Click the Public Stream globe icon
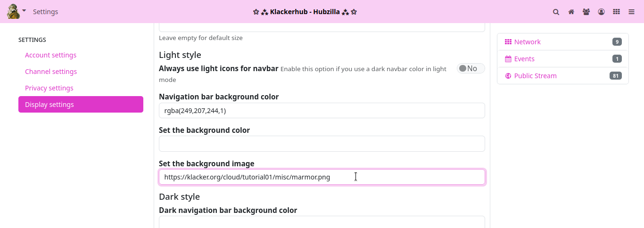The height and width of the screenshot is (228, 644). 508,76
